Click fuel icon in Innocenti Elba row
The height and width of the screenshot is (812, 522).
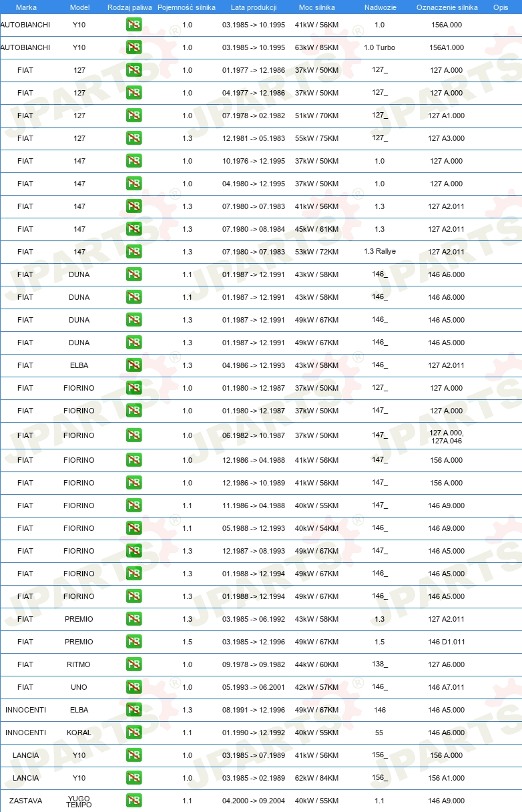click(x=134, y=710)
